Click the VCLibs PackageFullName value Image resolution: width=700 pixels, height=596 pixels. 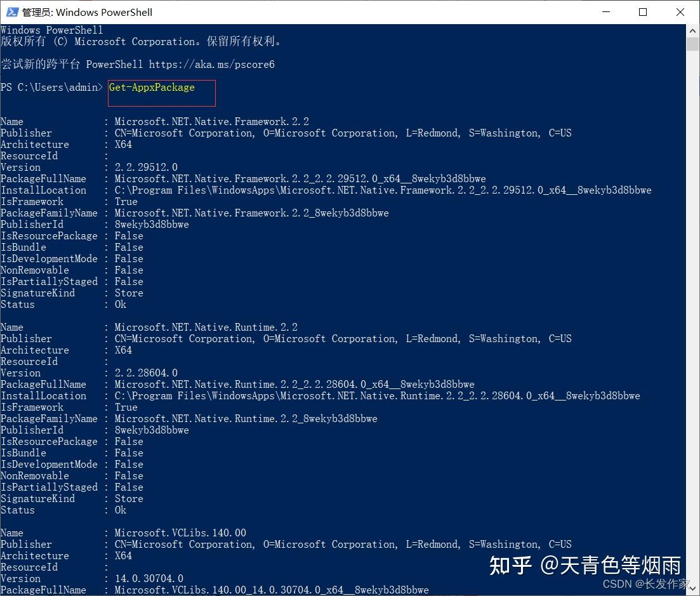pos(272,590)
